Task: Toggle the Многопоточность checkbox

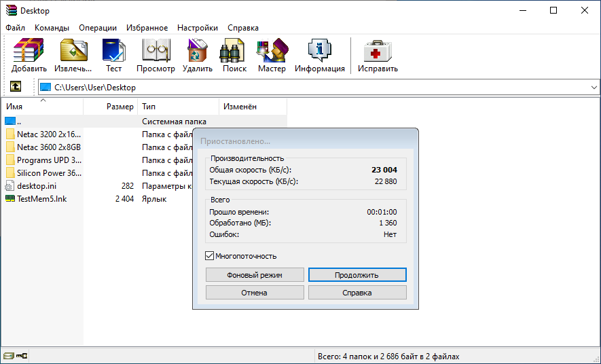Action: tap(210, 256)
